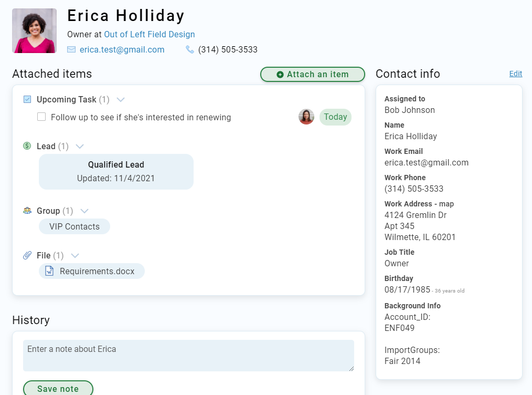Screen dimensions: 532x395
Task: Open the VIP Contacts group tag
Action: 75,226
